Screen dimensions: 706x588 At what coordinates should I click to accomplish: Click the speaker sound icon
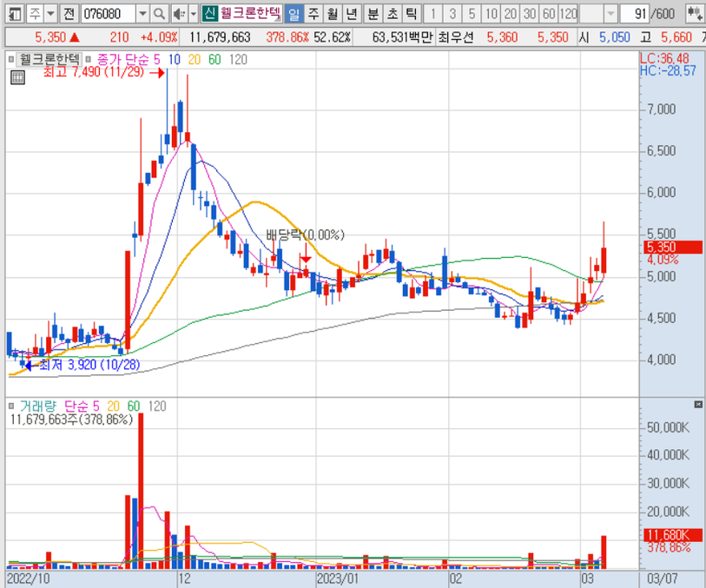tap(179, 14)
